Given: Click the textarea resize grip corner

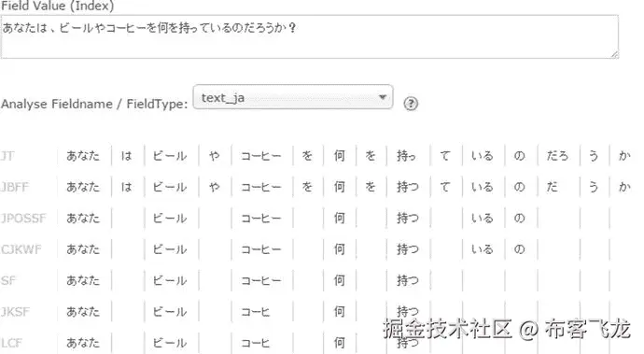Looking at the screenshot, I should pyautogui.click(x=614, y=54).
